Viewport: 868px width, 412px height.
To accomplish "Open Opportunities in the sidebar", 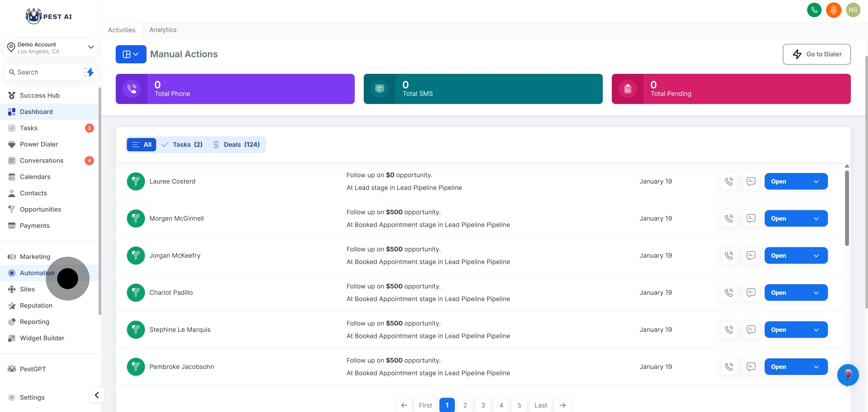I will click(x=40, y=209).
